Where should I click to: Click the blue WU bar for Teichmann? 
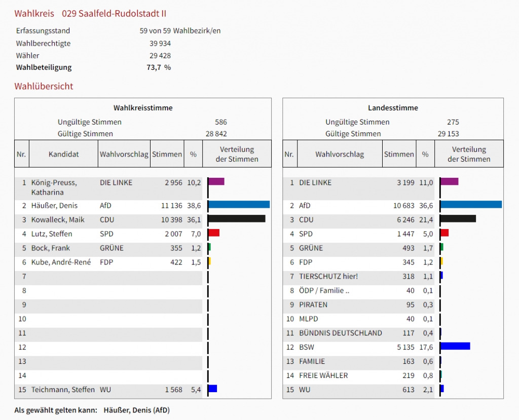213,389
